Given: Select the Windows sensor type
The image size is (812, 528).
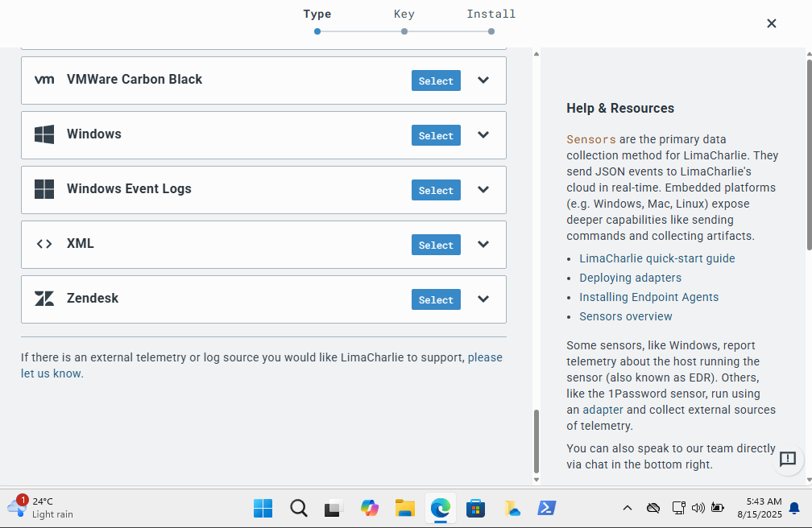Looking at the screenshot, I should (436, 136).
